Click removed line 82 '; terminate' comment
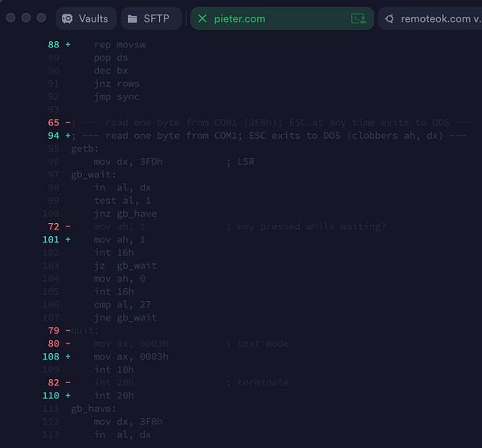The image size is (482, 448). tap(258, 382)
